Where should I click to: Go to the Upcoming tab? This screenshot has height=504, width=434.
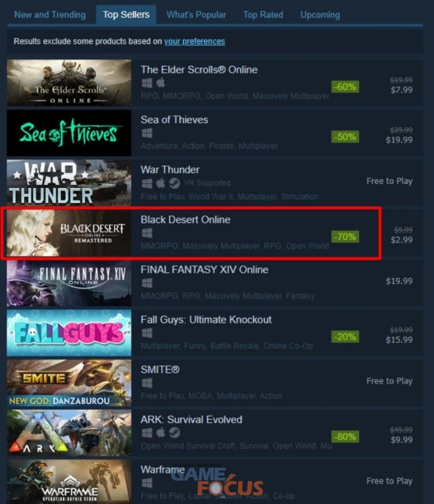pos(320,15)
